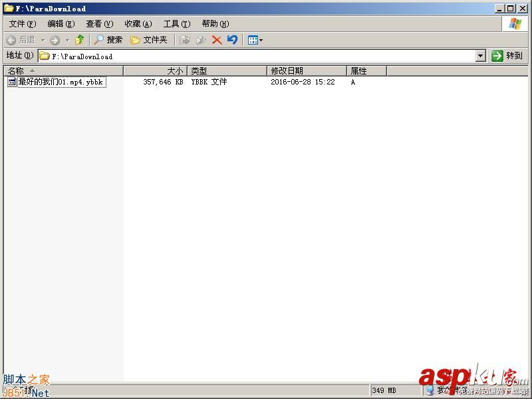
Task: Open the 工具 (Tools) menu
Action: pyautogui.click(x=176, y=23)
